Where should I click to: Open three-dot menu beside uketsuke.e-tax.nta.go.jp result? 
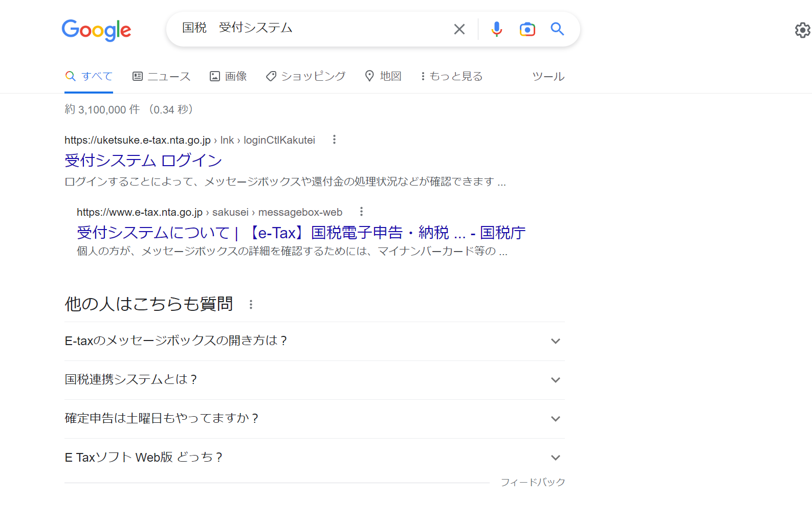tap(334, 140)
